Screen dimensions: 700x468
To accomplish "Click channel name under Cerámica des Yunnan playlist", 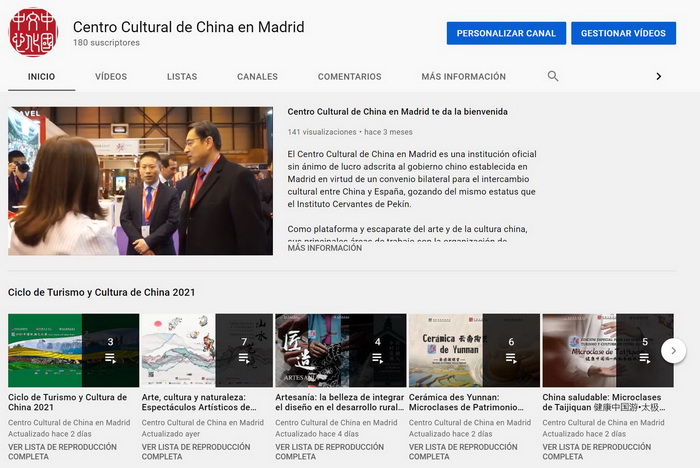I will pos(470,422).
